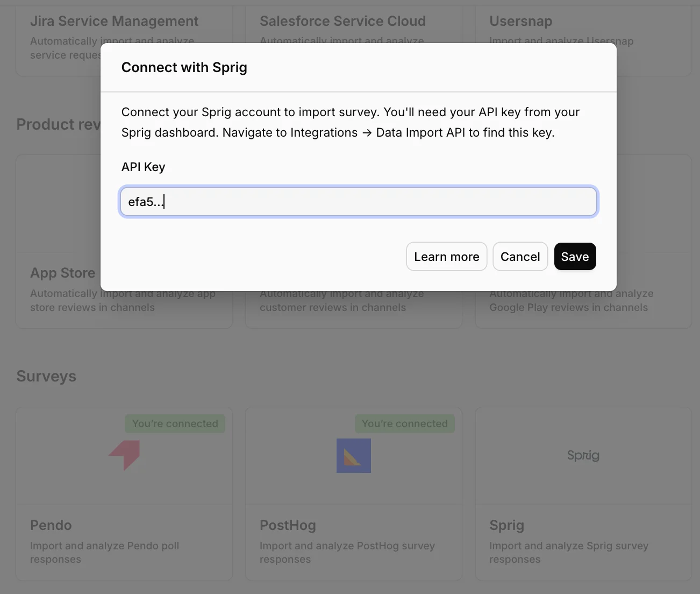This screenshot has height=594, width=700.
Task: Click the App Store reviews description text
Action: pyautogui.click(x=123, y=301)
